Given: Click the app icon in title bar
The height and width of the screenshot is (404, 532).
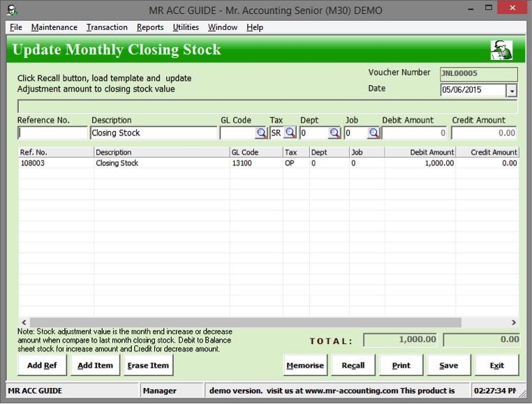Looking at the screenshot, I should pos(12,10).
